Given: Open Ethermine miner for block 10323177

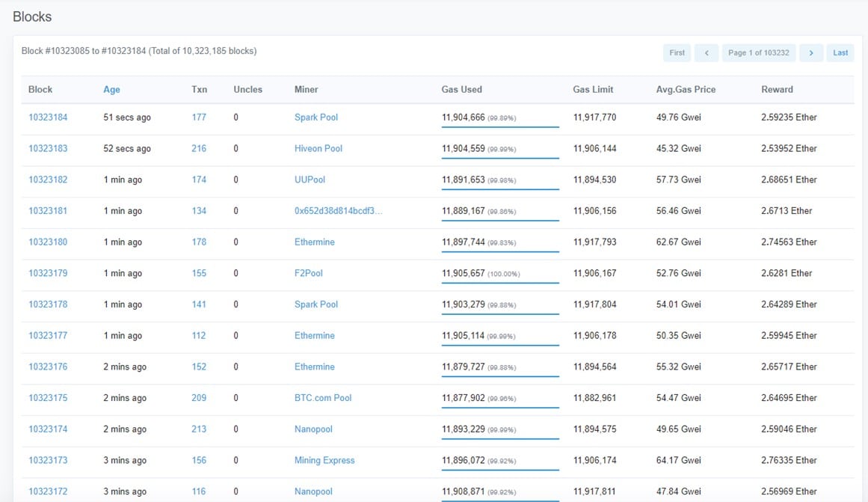Looking at the screenshot, I should 315,335.
